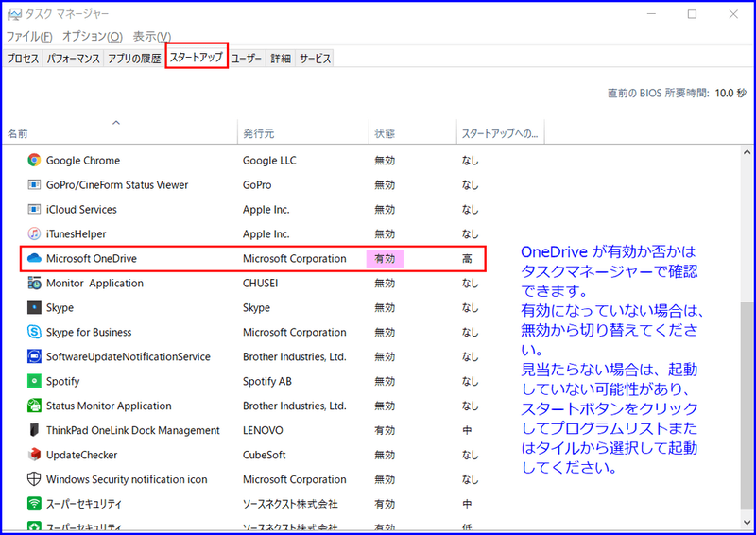Open the 表示(V) menu
756x535 pixels.
point(152,37)
